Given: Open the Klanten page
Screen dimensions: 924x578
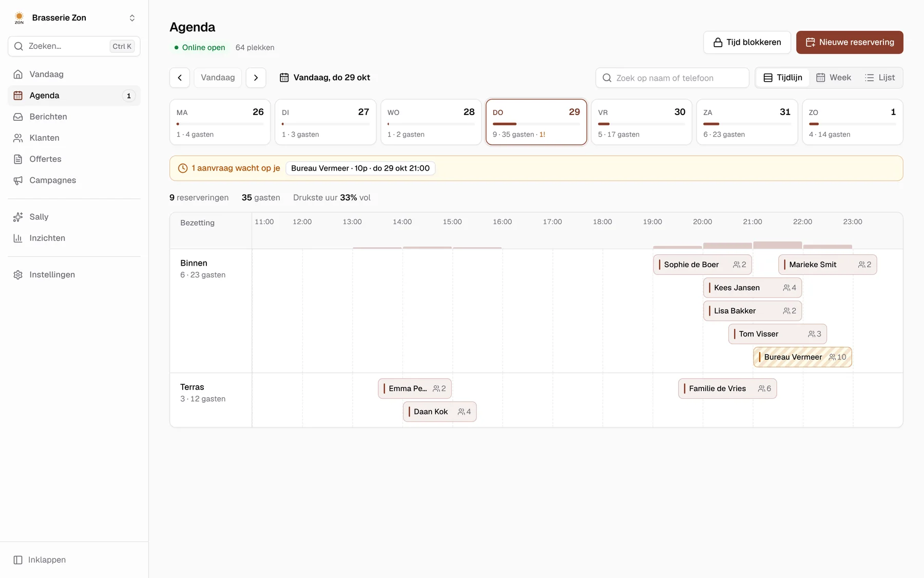Looking at the screenshot, I should 74,138.
